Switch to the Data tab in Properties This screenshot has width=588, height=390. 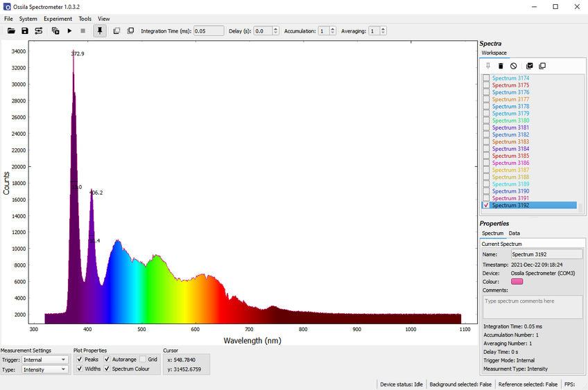pyautogui.click(x=514, y=233)
